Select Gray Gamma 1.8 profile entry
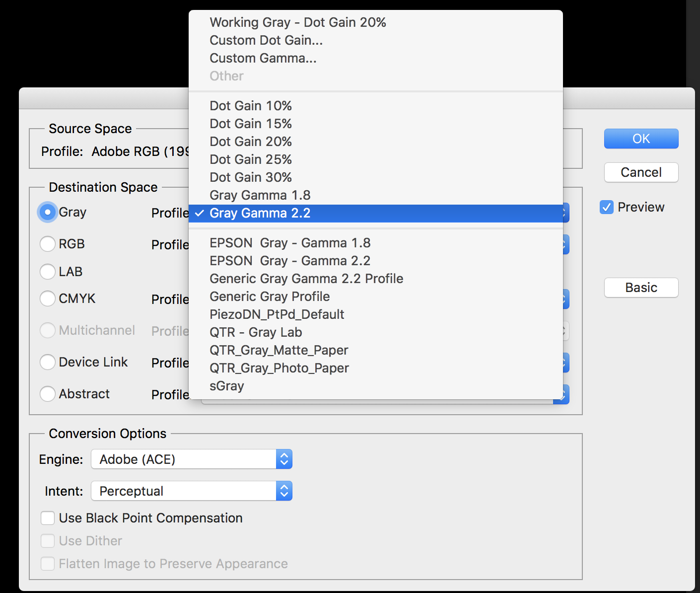This screenshot has width=700, height=593. [260, 195]
